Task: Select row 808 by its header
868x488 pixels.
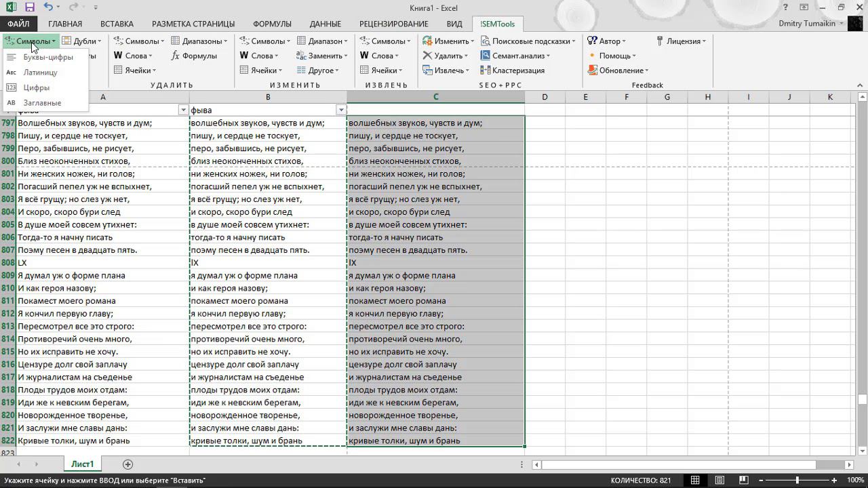Action: (8, 263)
